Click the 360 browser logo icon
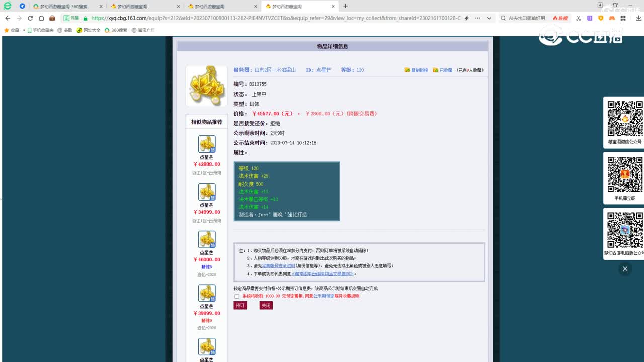The width and height of the screenshot is (644, 362). tap(8, 6)
